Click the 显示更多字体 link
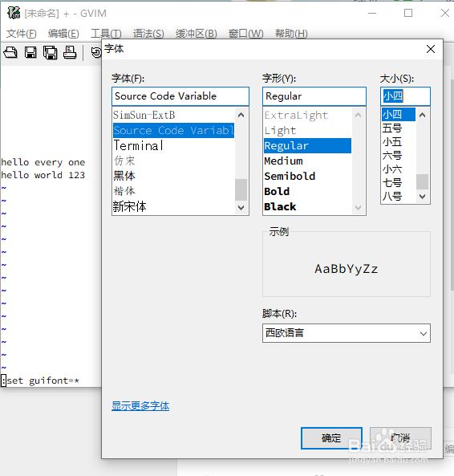 click(140, 406)
